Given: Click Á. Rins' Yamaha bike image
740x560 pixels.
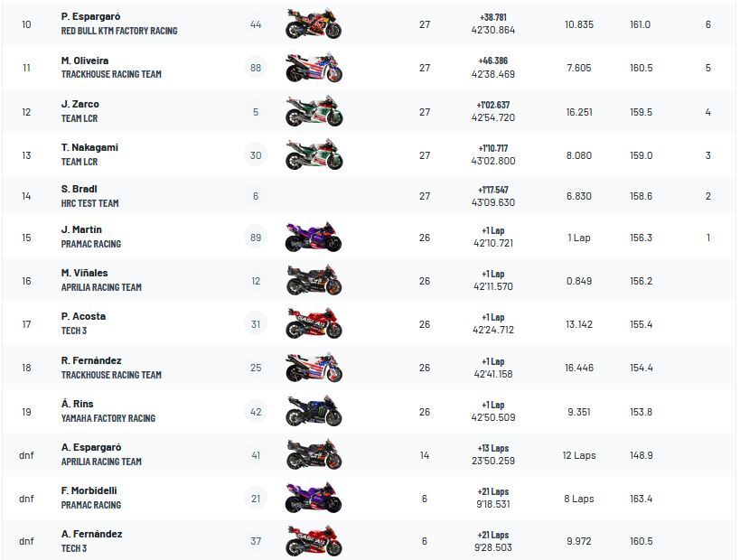Looking at the screenshot, I should coord(314,412).
